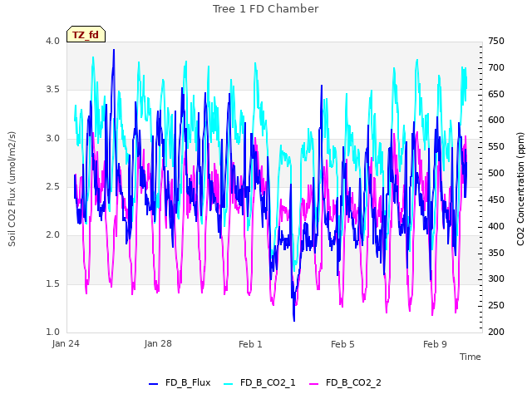
Task: Click the 450 right axis value
Action: 496,199
